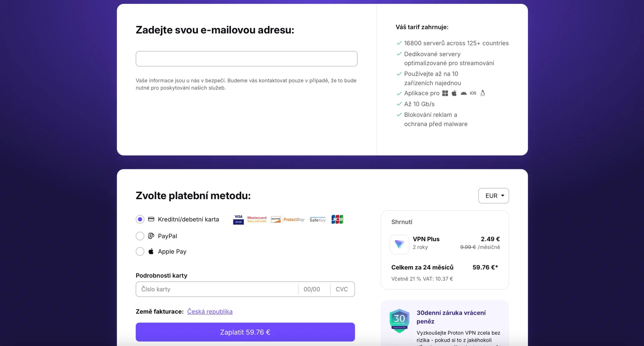Click the American Express SafeKey logo
Screen dimensions: 644x346
[x=317, y=219]
